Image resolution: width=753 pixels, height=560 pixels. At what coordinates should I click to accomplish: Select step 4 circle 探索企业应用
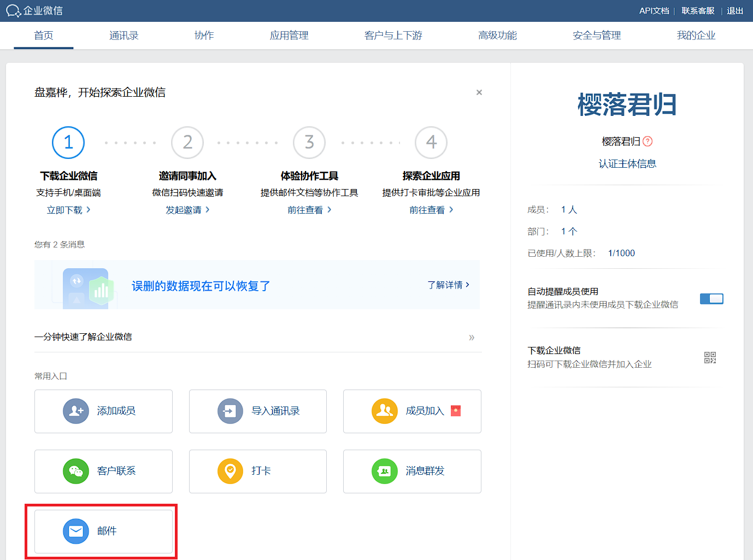click(x=431, y=143)
